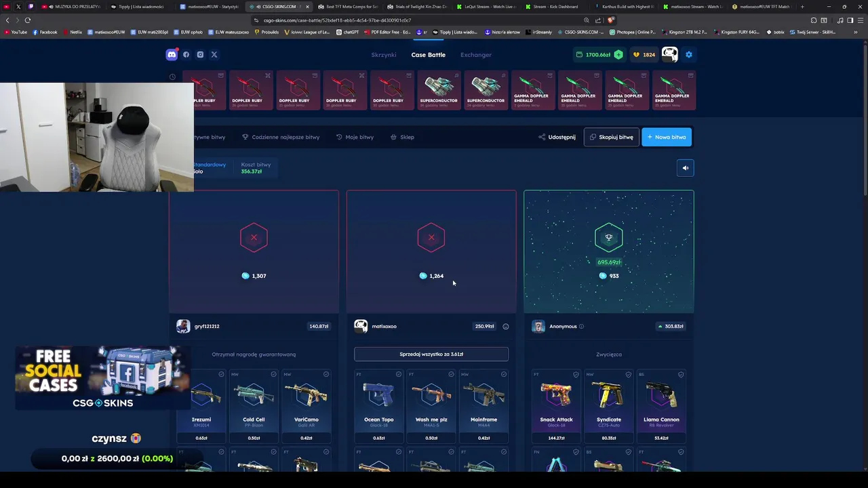Click the Snack Attack Glock-18 card
This screenshot has height=488, width=868.
point(557,407)
